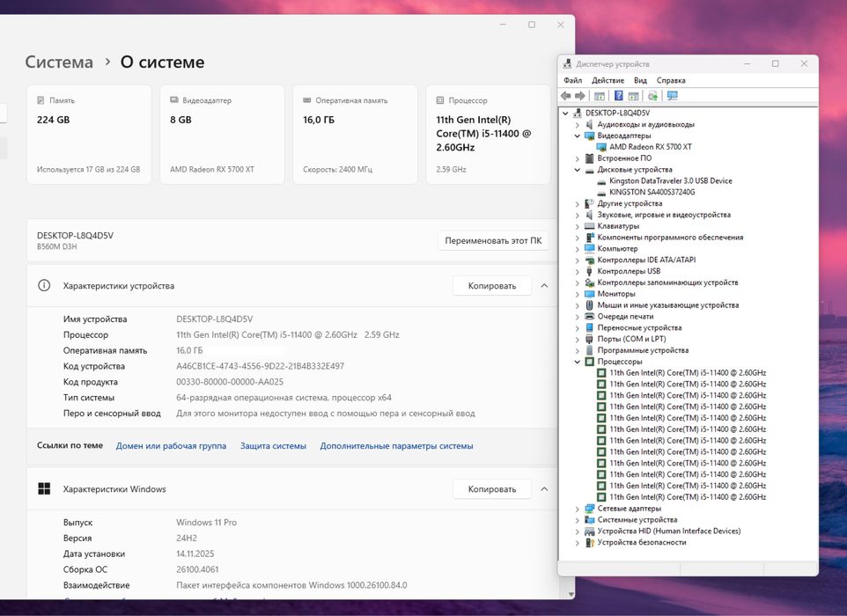The height and width of the screenshot is (616, 847).
Task: Click the mouse icon beside Мыши и иные указывающие устройства
Action: tap(589, 305)
